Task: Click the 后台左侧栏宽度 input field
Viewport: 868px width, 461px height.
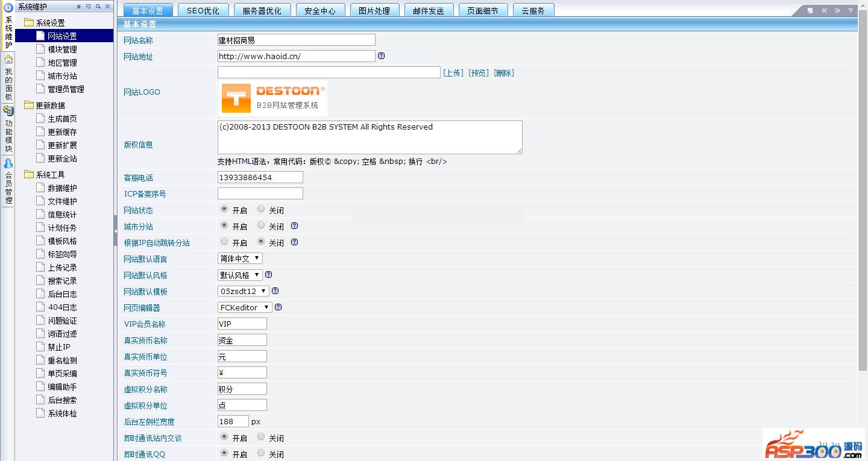Action: coord(233,421)
